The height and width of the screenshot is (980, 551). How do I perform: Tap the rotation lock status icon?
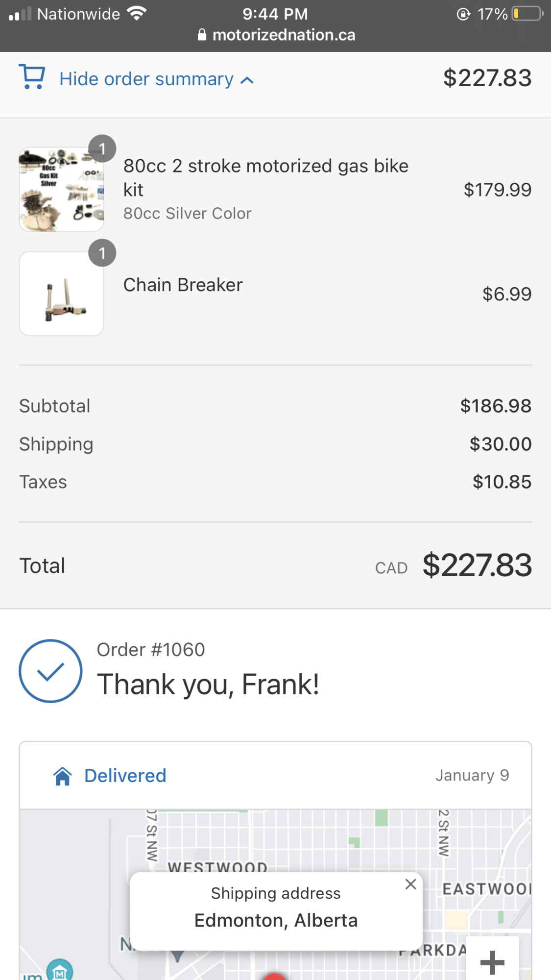463,14
